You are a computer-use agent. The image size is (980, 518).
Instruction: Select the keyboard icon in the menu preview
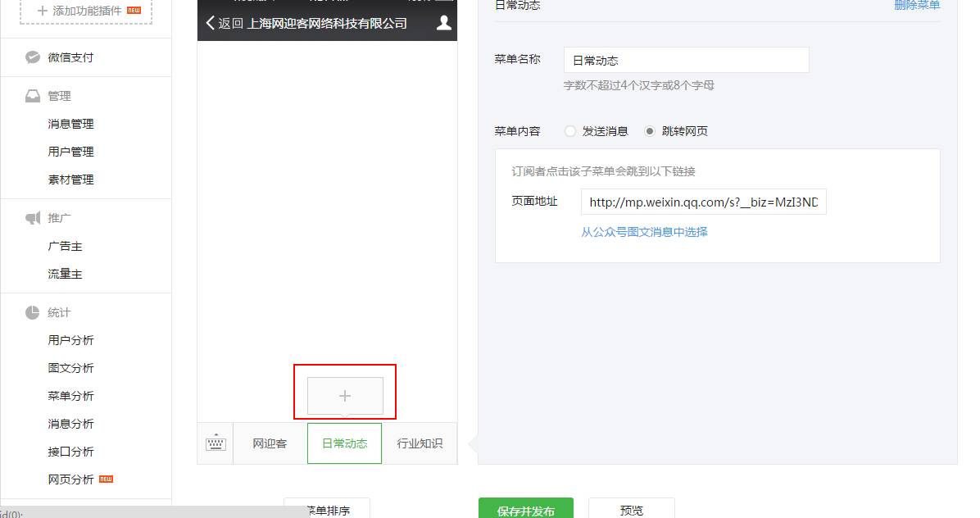pyautogui.click(x=215, y=443)
